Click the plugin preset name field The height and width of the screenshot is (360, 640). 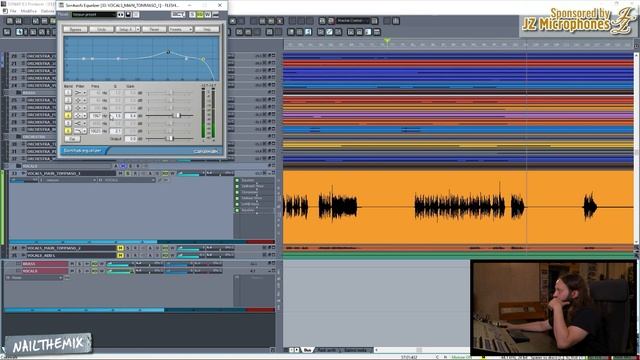[x=93, y=15]
